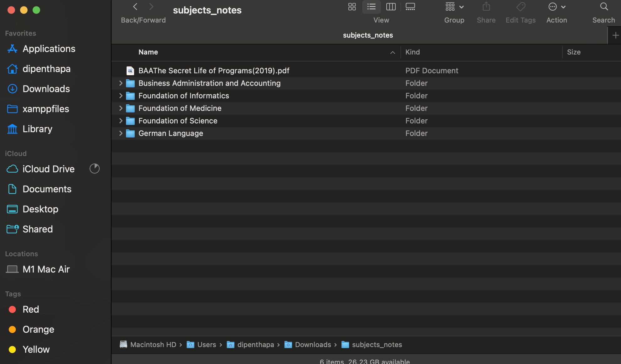621x364 pixels.
Task: Start a Finder search
Action: coord(603,7)
